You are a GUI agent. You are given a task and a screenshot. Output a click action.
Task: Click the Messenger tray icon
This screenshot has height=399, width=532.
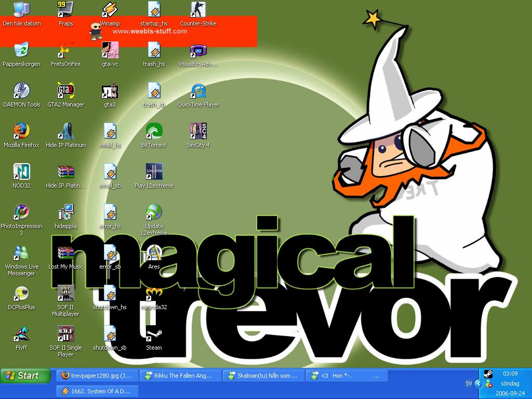(x=488, y=384)
